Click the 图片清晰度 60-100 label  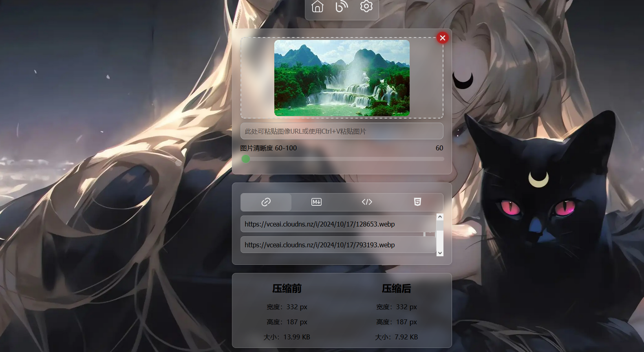(268, 148)
